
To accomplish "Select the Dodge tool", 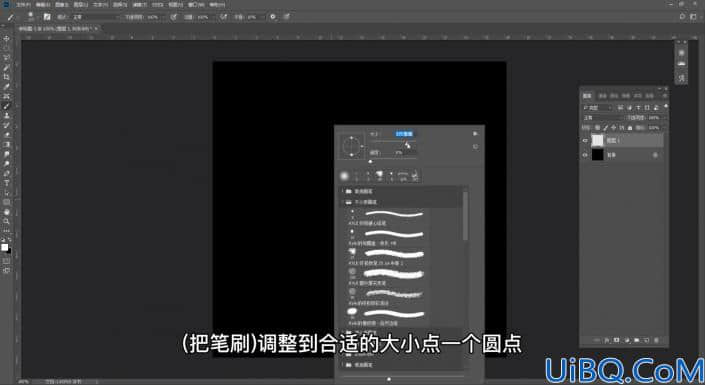I will (x=6, y=163).
